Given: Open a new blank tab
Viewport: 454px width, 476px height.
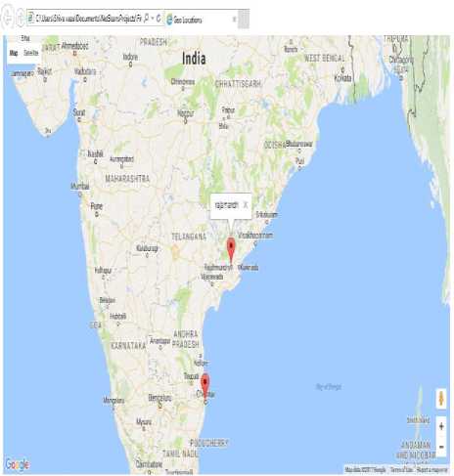Looking at the screenshot, I should (244, 19).
